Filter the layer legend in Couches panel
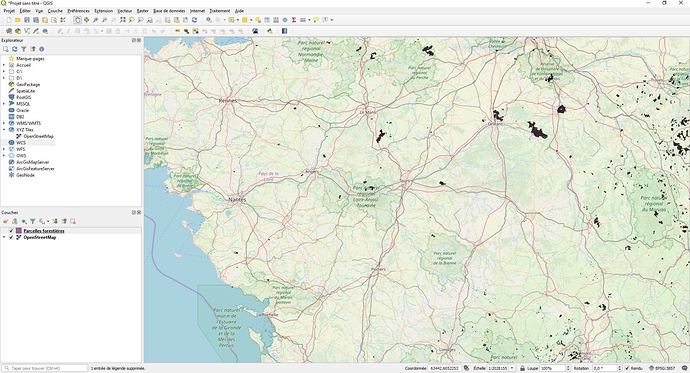 [33, 221]
